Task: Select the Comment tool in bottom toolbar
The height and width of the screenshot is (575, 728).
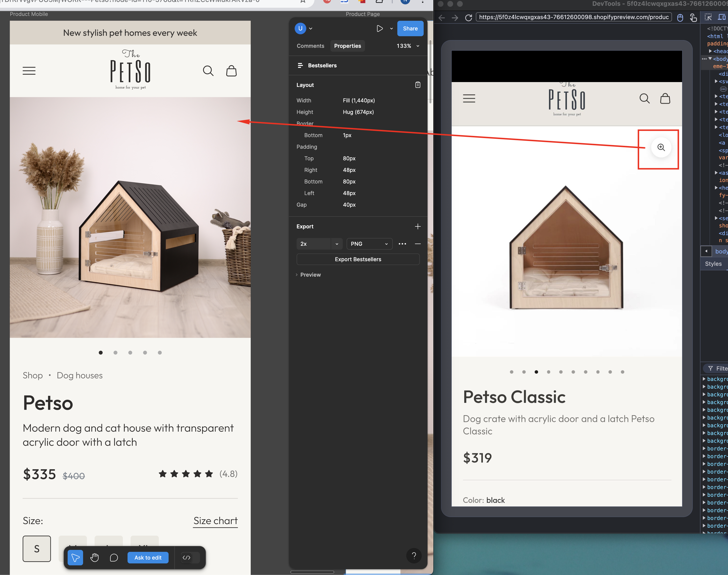Action: pyautogui.click(x=114, y=557)
